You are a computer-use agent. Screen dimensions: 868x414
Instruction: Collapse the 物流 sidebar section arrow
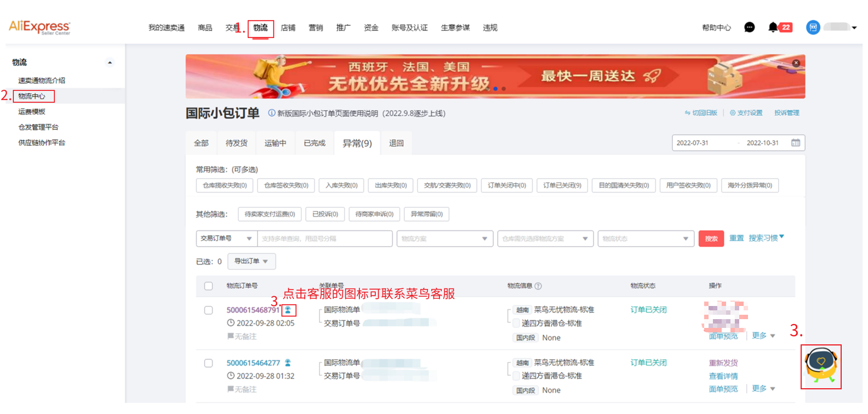110,63
